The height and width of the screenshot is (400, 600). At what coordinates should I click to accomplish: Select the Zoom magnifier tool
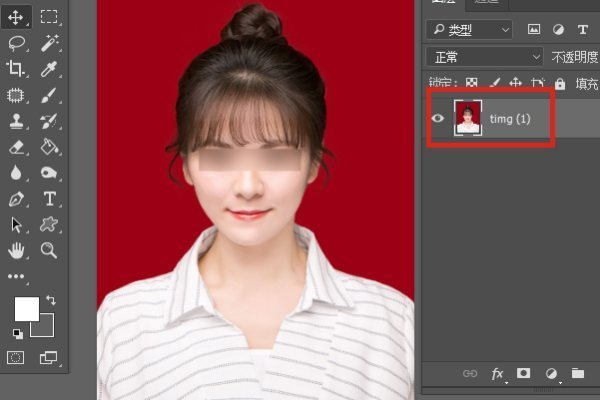click(49, 250)
